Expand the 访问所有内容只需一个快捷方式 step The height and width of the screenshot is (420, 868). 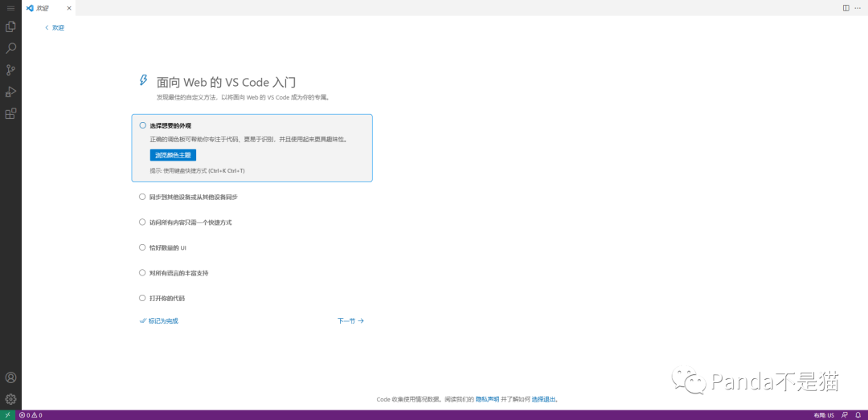click(x=190, y=222)
